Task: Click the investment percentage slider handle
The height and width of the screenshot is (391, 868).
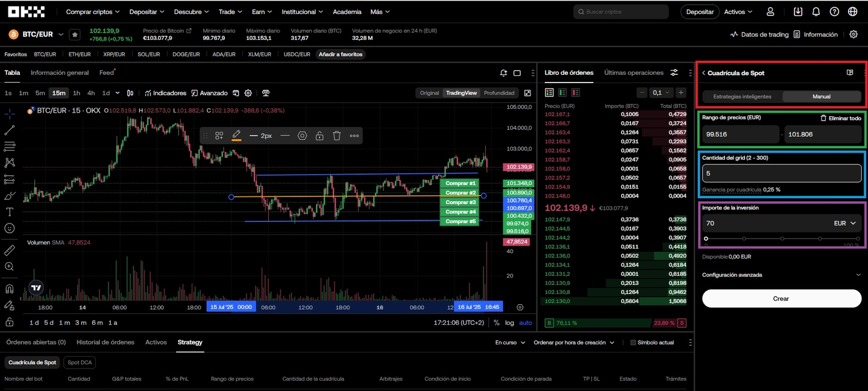Action: coord(706,239)
